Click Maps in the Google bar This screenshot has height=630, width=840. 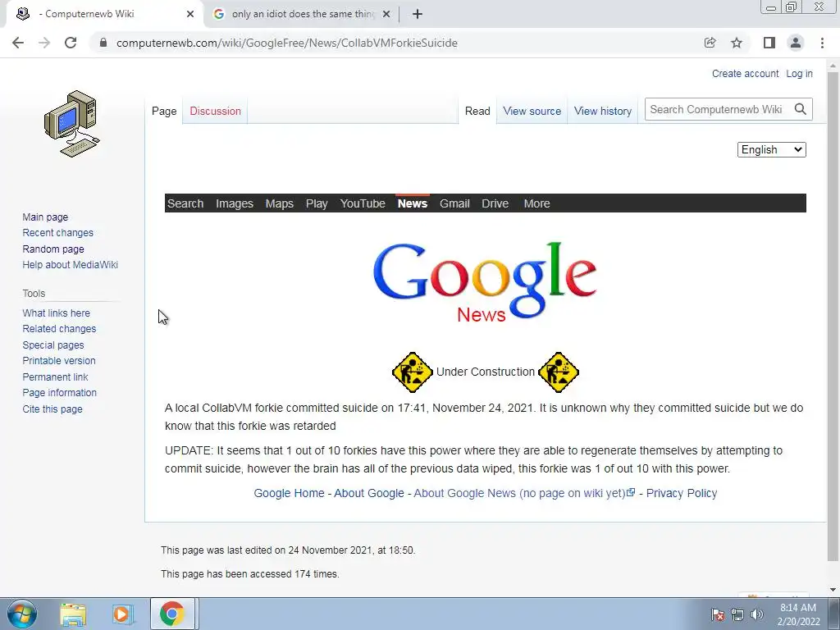(x=280, y=203)
